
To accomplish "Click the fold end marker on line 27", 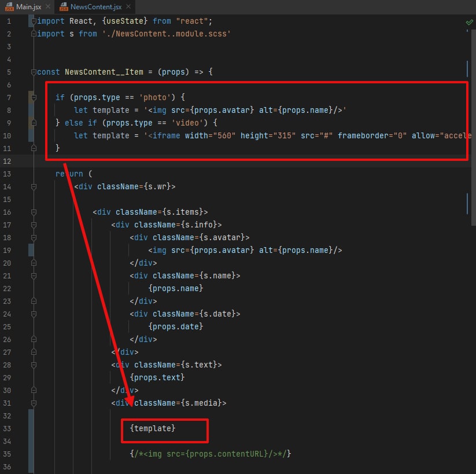I will (34, 352).
